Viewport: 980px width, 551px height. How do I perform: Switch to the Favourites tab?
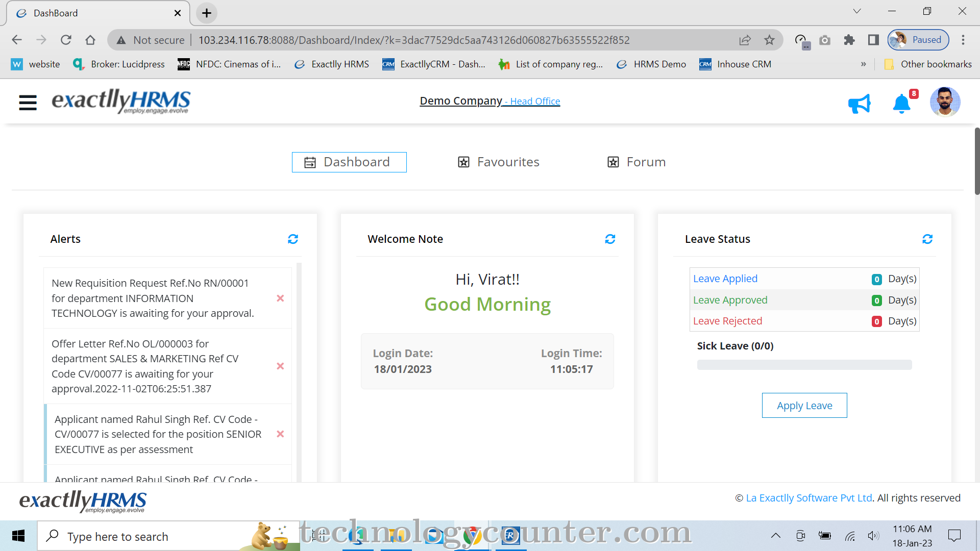click(x=499, y=162)
